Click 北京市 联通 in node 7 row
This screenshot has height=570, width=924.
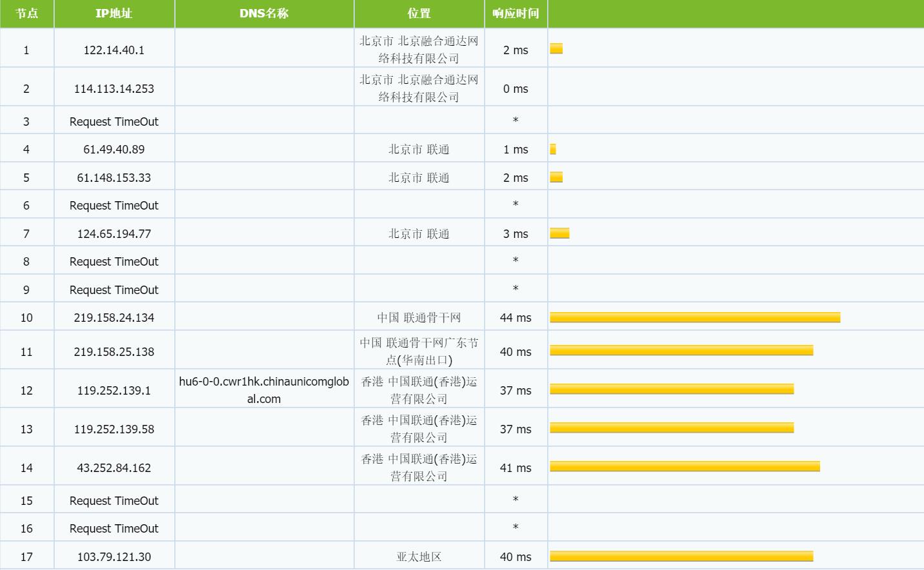[419, 234]
